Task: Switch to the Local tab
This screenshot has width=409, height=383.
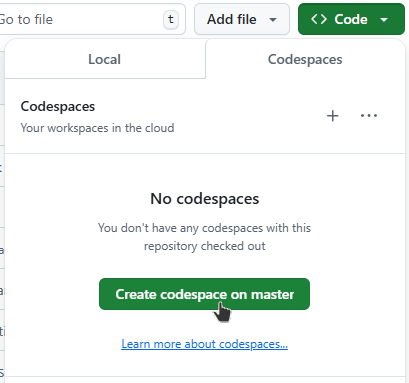Action: point(105,59)
